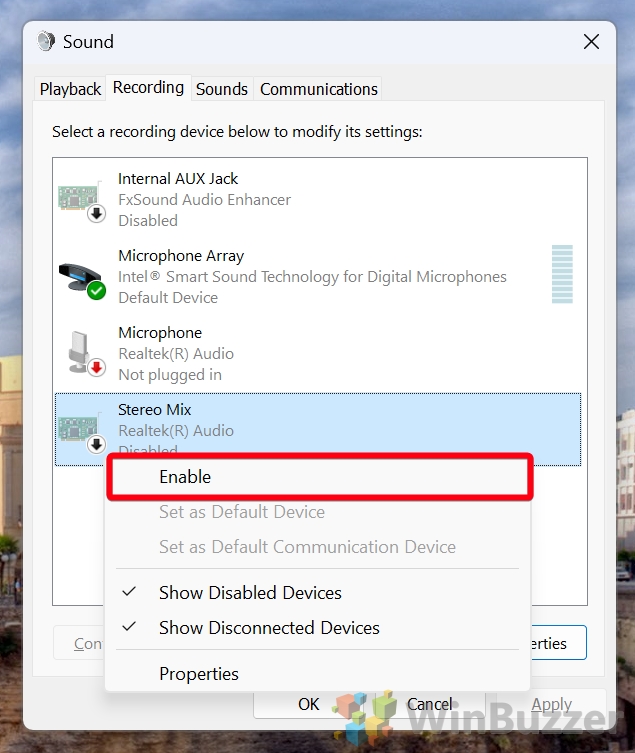Click the Sound speaker icon in title bar
Viewport: 635px width, 753px height.
[x=46, y=42]
